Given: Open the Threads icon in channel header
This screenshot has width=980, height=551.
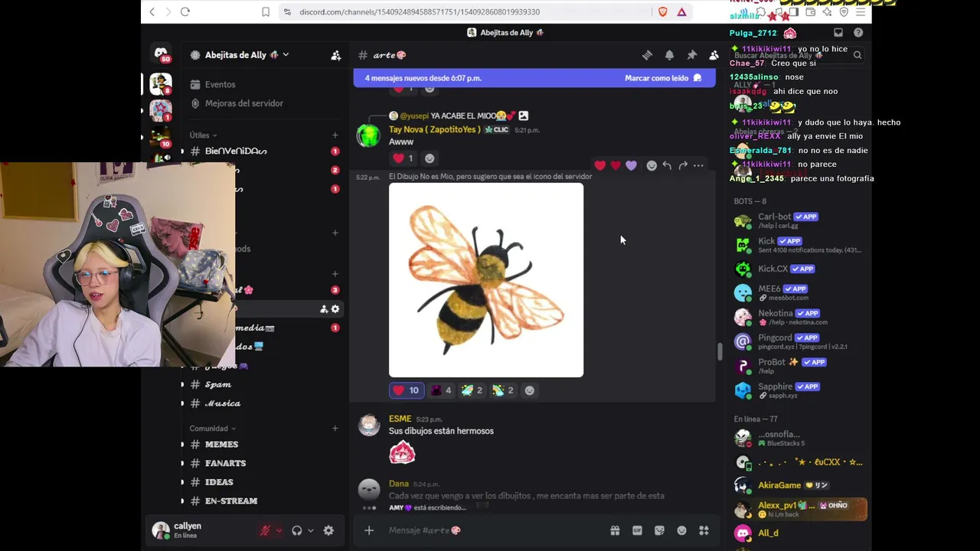Looking at the screenshot, I should tap(647, 55).
